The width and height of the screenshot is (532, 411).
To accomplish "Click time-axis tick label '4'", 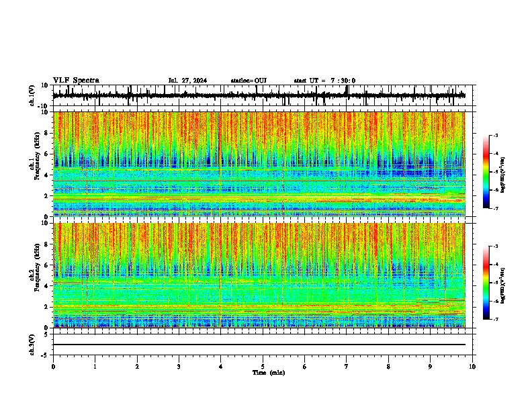I will 221,367.
